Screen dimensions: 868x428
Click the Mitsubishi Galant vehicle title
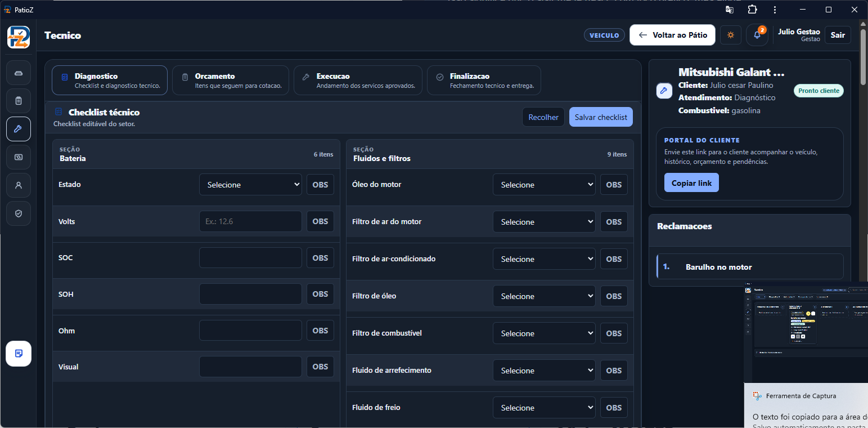point(731,72)
